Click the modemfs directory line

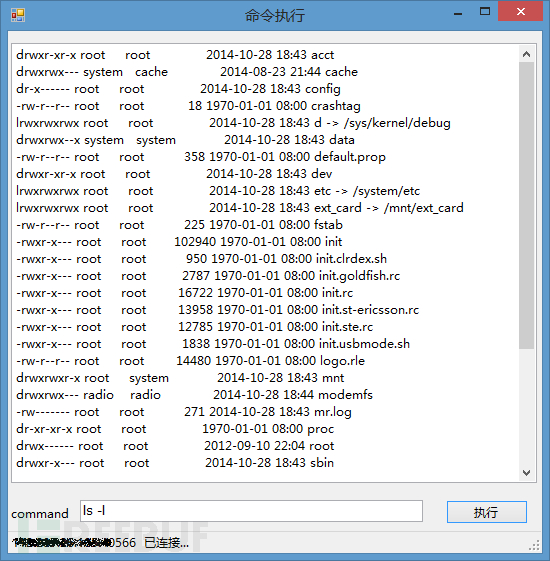point(195,395)
